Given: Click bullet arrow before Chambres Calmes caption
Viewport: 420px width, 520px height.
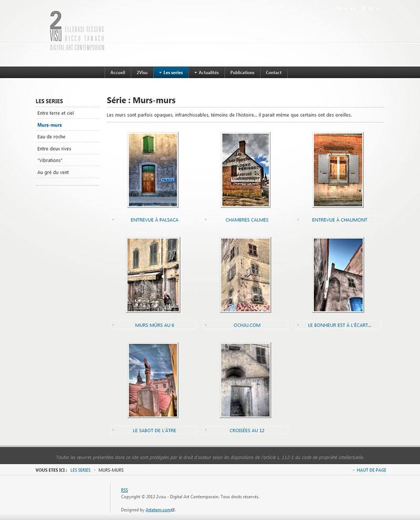Looking at the screenshot, I should [205, 219].
